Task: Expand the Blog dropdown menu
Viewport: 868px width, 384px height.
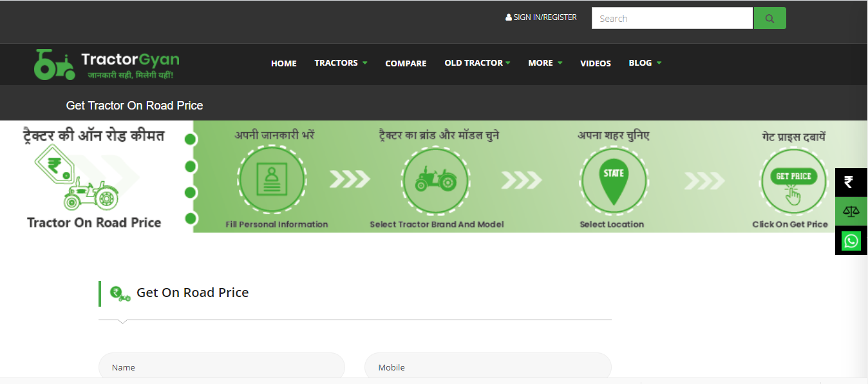Action: coord(645,63)
